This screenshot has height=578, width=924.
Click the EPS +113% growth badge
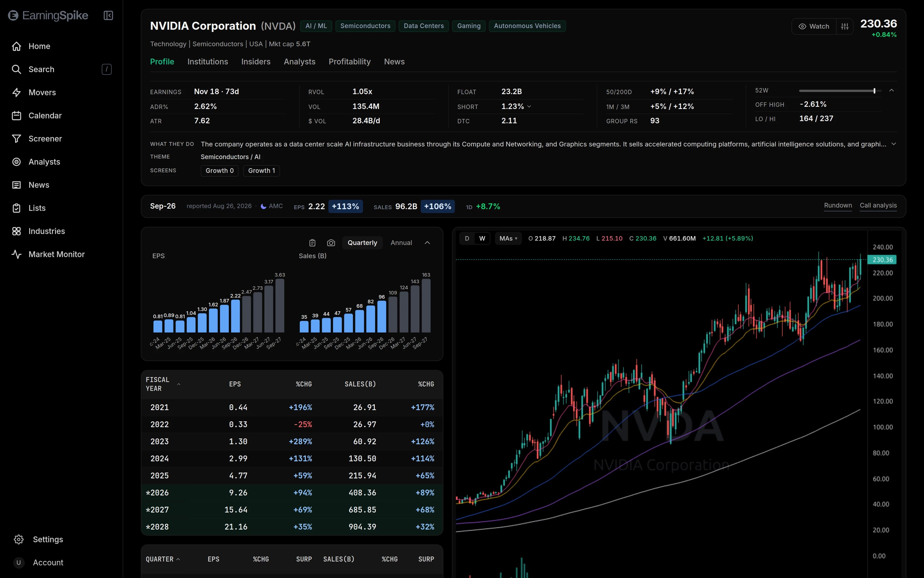[346, 206]
